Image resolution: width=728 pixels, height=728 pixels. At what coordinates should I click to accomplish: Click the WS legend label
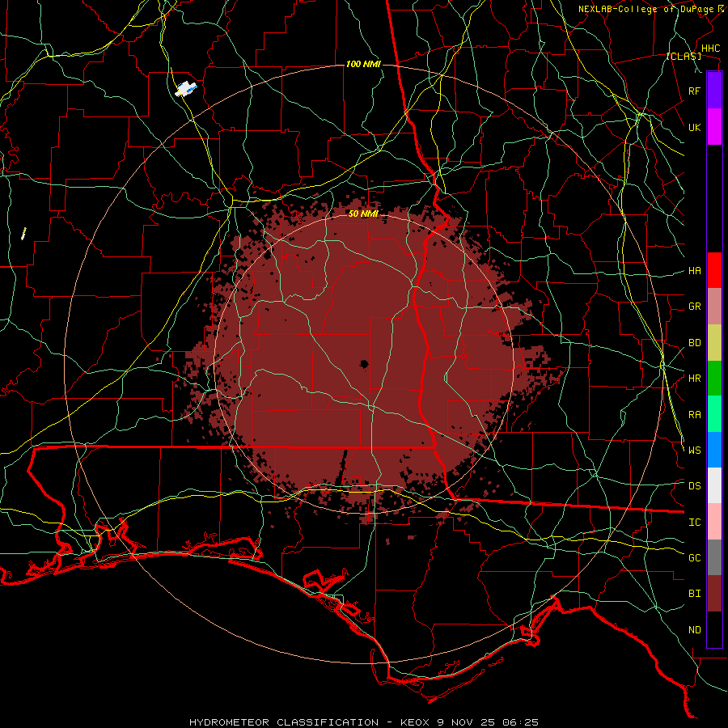[694, 451]
